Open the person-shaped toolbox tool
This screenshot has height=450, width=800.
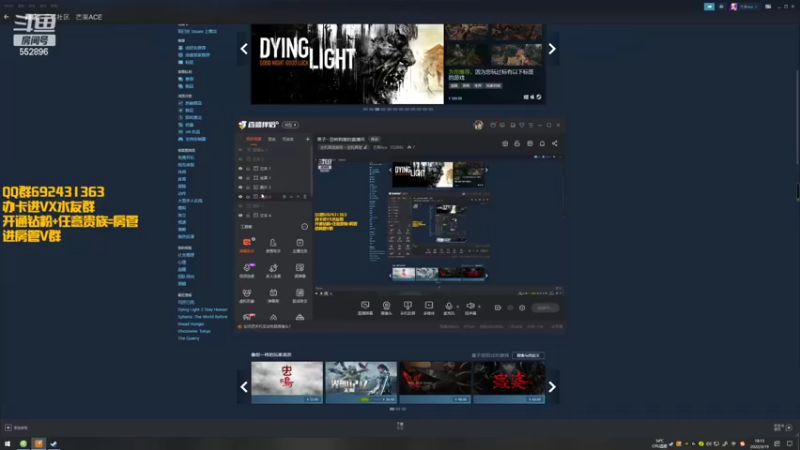click(x=273, y=245)
